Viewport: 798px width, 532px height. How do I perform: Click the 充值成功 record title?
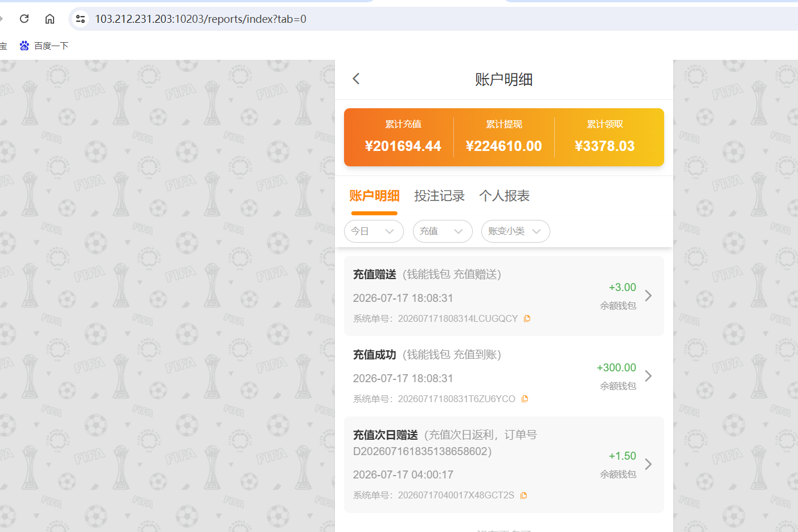pos(374,355)
